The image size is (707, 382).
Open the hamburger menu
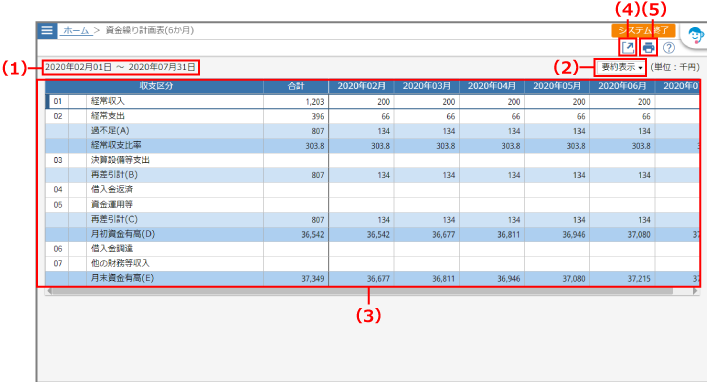[x=47, y=30]
